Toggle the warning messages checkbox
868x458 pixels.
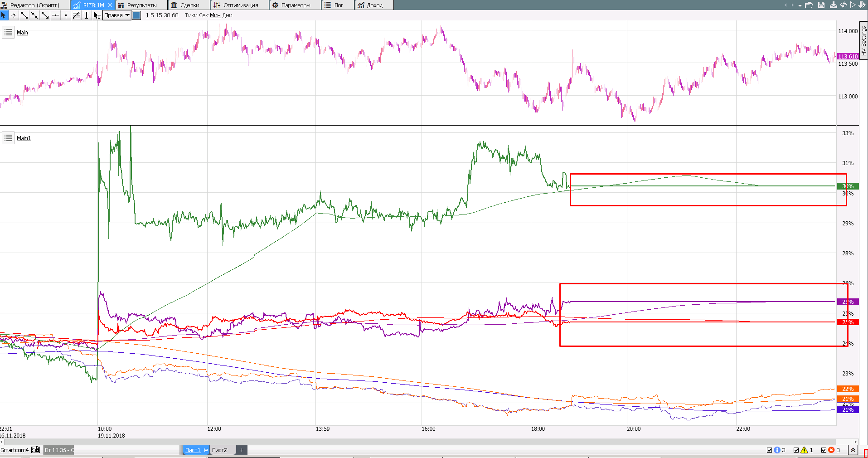pyautogui.click(x=796, y=450)
